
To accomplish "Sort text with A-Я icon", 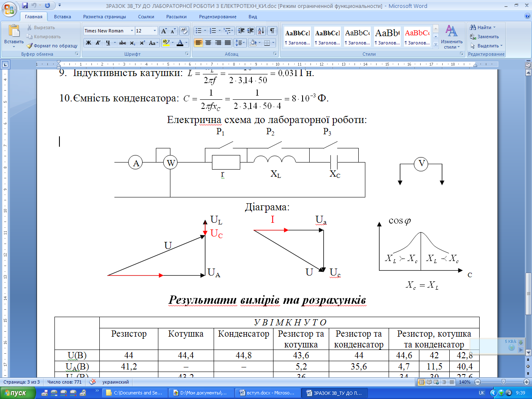I will [x=261, y=31].
